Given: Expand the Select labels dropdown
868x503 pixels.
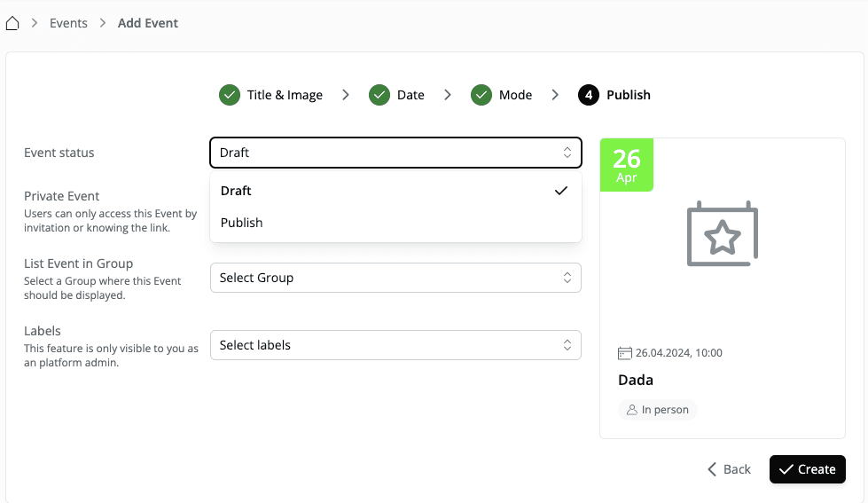Looking at the screenshot, I should pyautogui.click(x=395, y=345).
